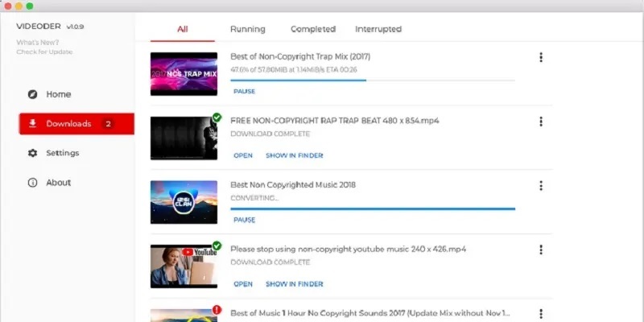The image size is (644, 322).
Task: Click the Trap Mix download progress bar
Action: pos(373,80)
